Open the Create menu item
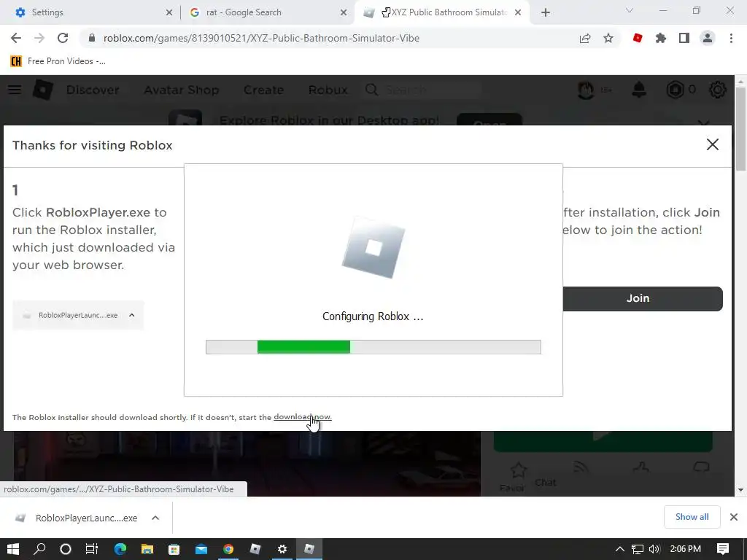Viewport: 747px width, 560px height. (263, 90)
